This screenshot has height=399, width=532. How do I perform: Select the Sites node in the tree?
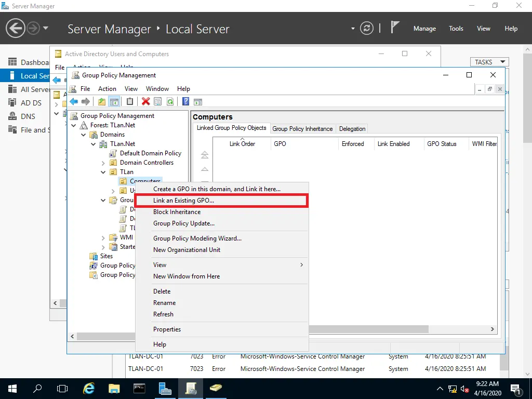106,256
